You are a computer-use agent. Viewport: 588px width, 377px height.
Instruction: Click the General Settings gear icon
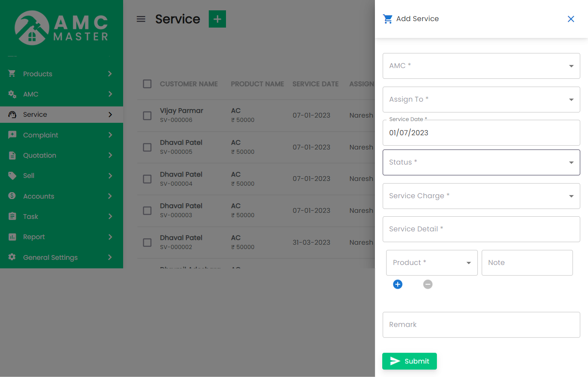[x=12, y=257]
